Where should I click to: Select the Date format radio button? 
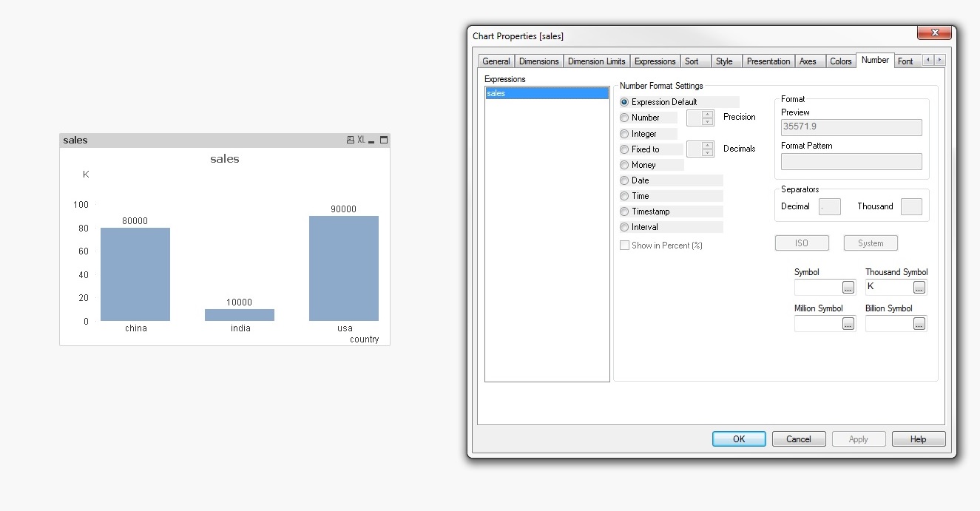(624, 180)
